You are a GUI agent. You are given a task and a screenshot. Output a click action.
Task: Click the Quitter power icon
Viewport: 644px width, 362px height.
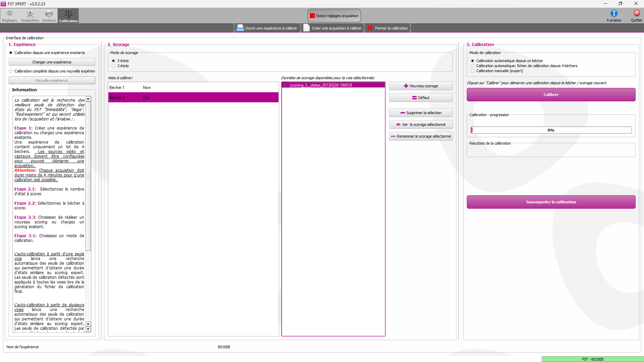click(x=636, y=13)
